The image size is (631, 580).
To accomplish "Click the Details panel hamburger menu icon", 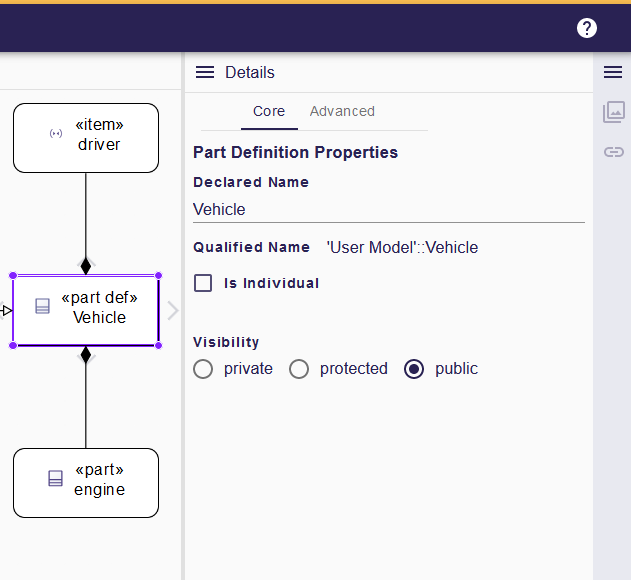I will click(x=205, y=72).
